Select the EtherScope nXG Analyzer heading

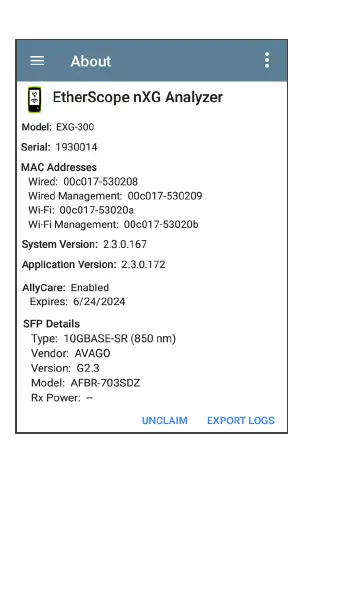click(x=137, y=97)
